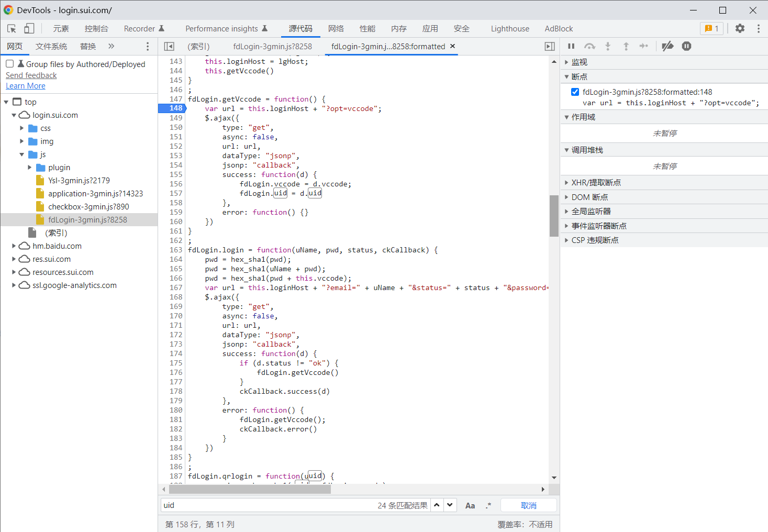Screen dimensions: 768x532
Task: Open DevTools settings gear
Action: click(739, 29)
